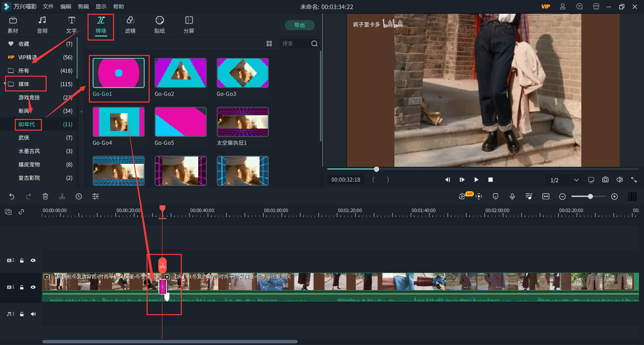Mute audio track 1 speaker icon

[x=33, y=314]
